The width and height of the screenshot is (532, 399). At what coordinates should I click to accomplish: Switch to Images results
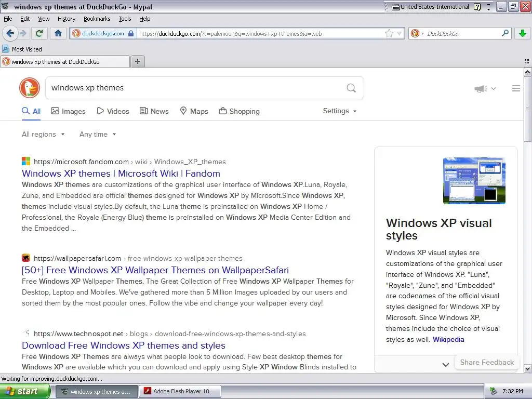[x=68, y=111]
